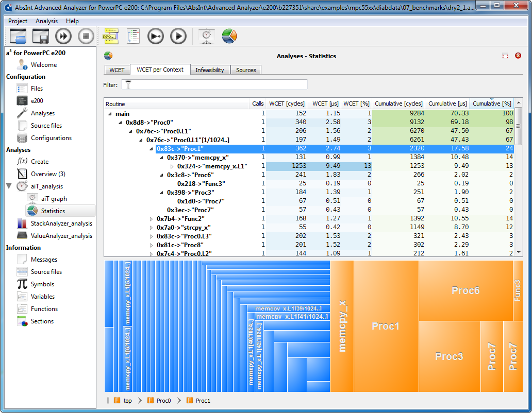
Task: Save project toolbar icon
Action: (x=41, y=36)
